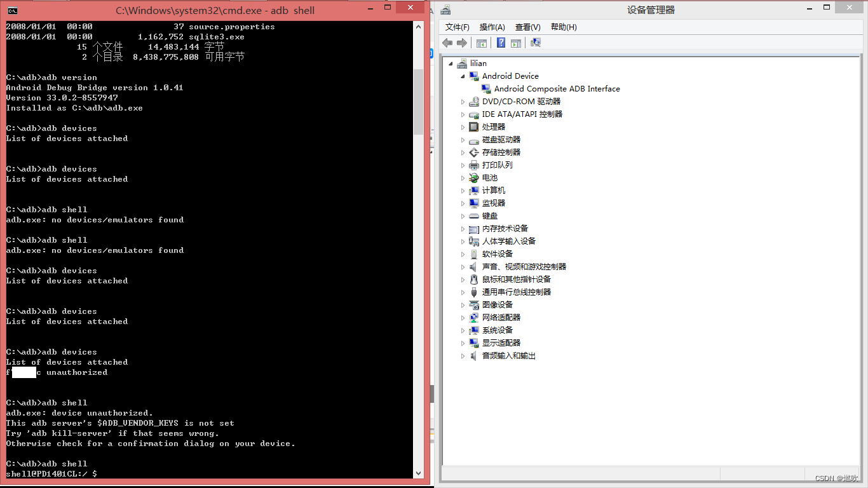The image size is (868, 488).
Task: Click the 计算机 computer icon
Action: click(x=474, y=191)
